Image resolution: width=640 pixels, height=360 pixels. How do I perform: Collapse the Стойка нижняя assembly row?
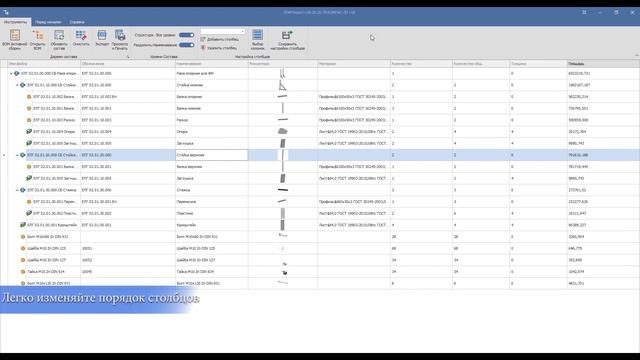coord(17,85)
